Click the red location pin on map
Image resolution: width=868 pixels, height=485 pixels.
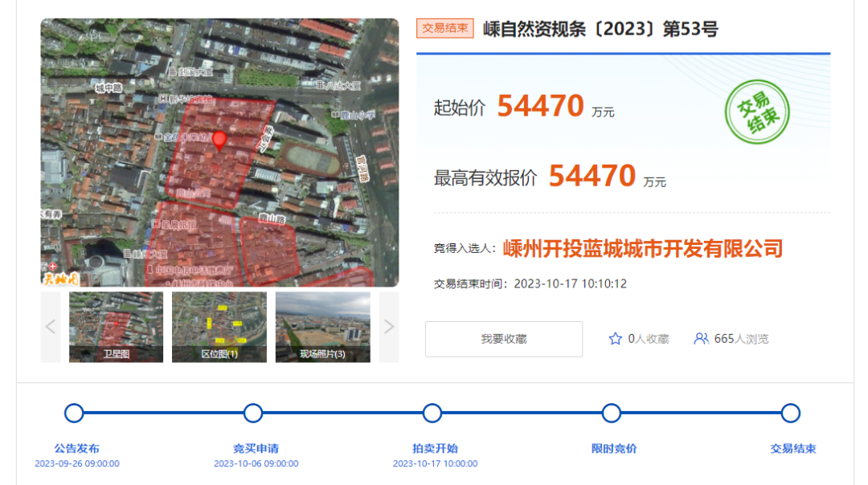pos(219,141)
